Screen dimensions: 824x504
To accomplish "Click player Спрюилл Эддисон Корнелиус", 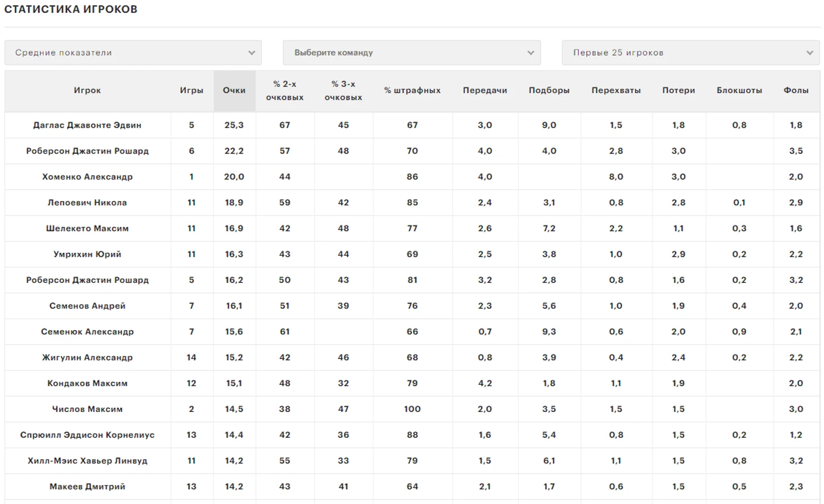I will click(x=87, y=435).
